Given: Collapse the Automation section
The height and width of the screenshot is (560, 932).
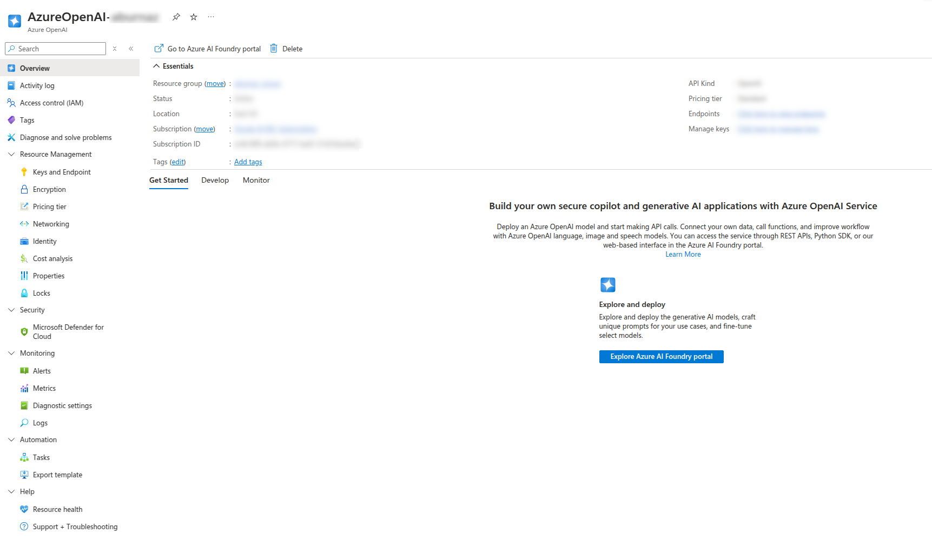Looking at the screenshot, I should (11, 439).
